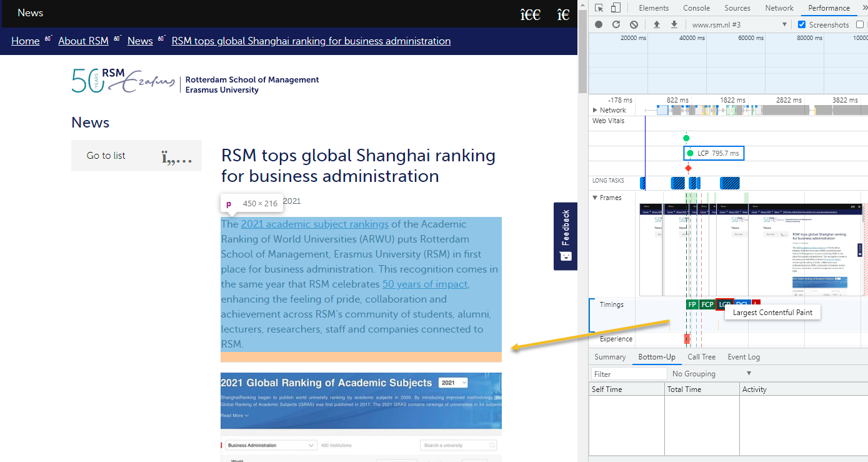
Task: Open the Sources tab
Action: (737, 8)
